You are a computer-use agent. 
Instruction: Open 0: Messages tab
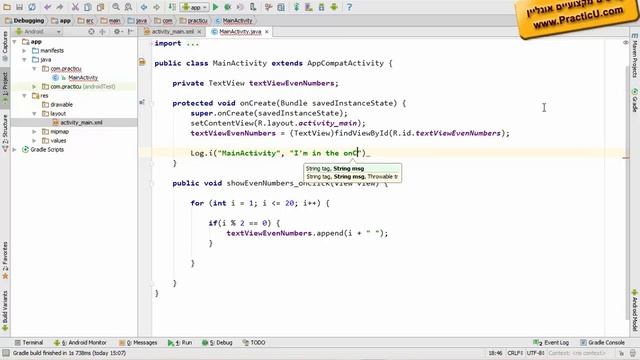[138, 342]
